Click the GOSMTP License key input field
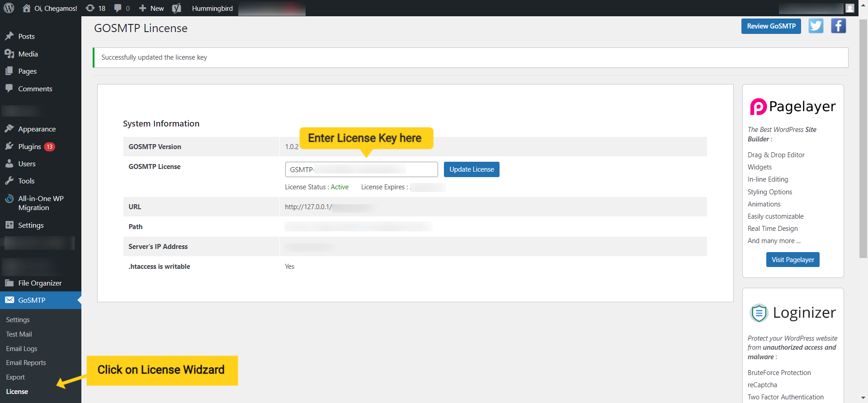Screen dimensions: 868x403 [361, 169]
